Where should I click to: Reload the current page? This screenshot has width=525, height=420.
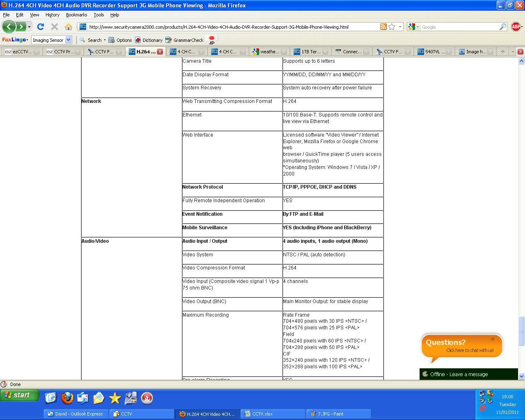pos(40,27)
